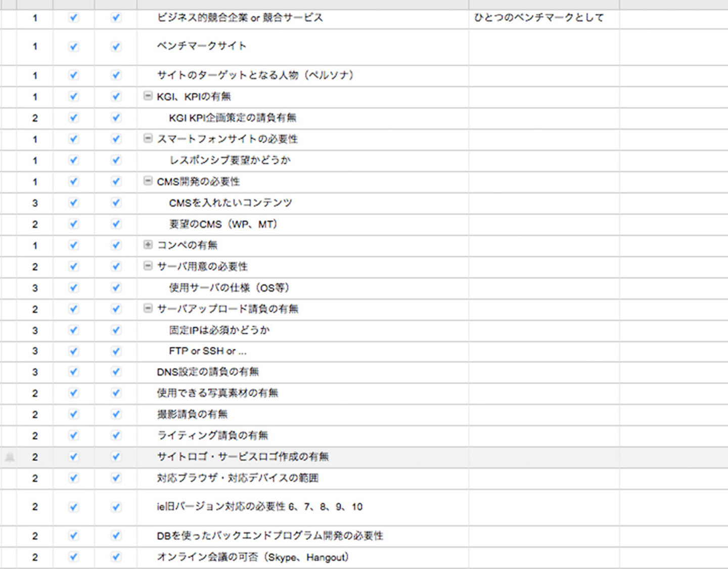728x569 pixels.
Task: Click the コンペの有無 label
Action: (187, 245)
